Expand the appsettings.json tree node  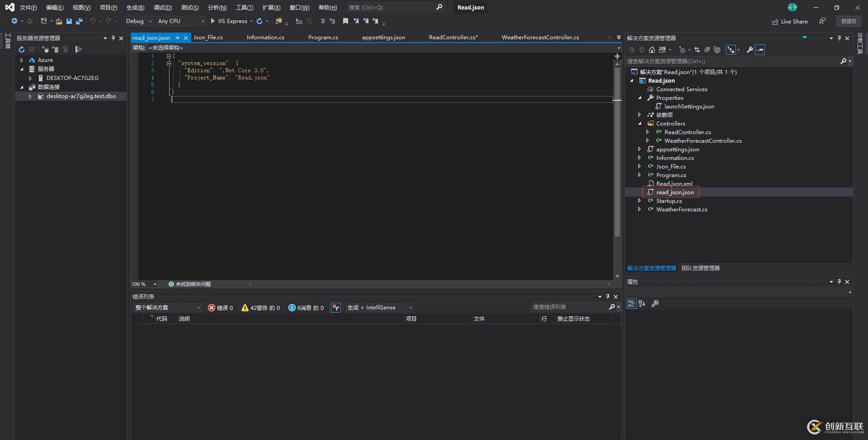639,149
